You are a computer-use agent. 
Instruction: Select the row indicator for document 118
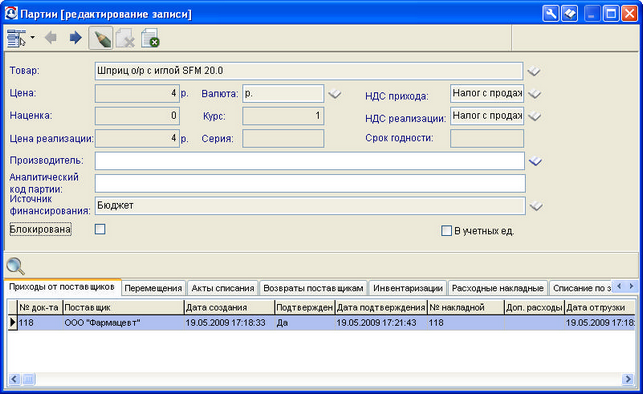pyautogui.click(x=13, y=323)
